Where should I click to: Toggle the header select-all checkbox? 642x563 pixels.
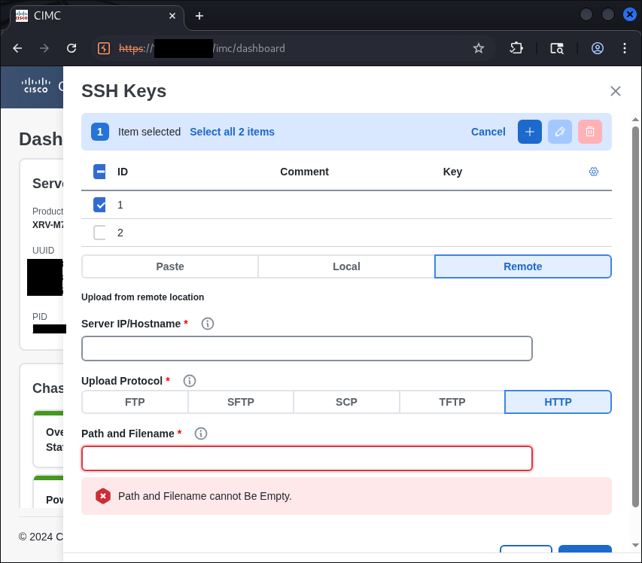(x=99, y=172)
